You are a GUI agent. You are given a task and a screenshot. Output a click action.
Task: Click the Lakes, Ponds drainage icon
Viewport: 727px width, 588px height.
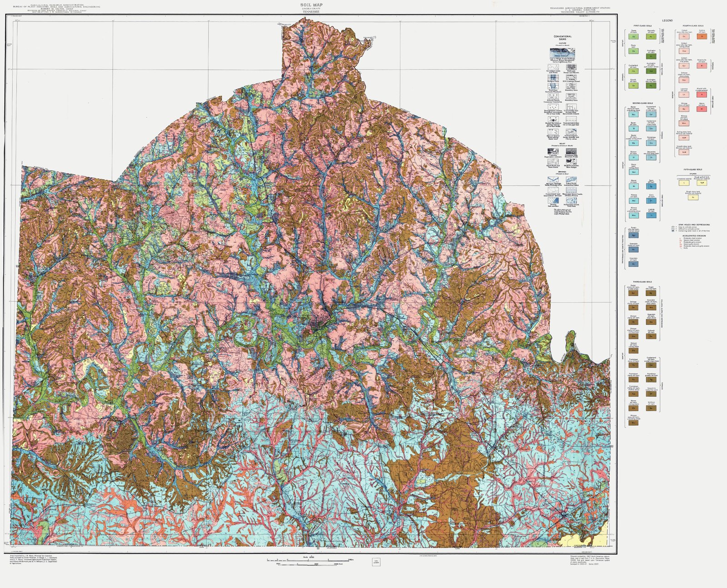point(572,179)
